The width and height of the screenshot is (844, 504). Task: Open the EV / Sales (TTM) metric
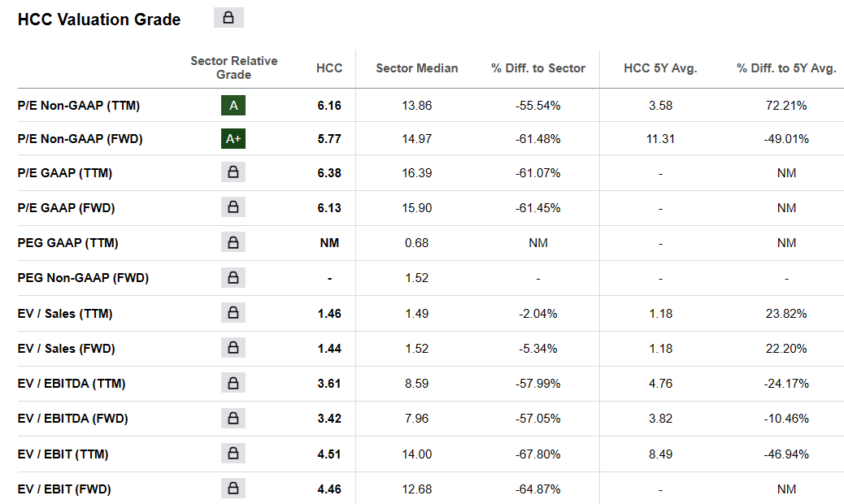[x=65, y=314]
